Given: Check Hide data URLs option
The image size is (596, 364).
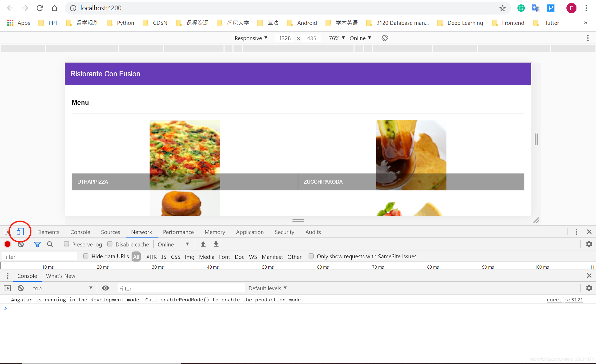Looking at the screenshot, I should coord(86,256).
